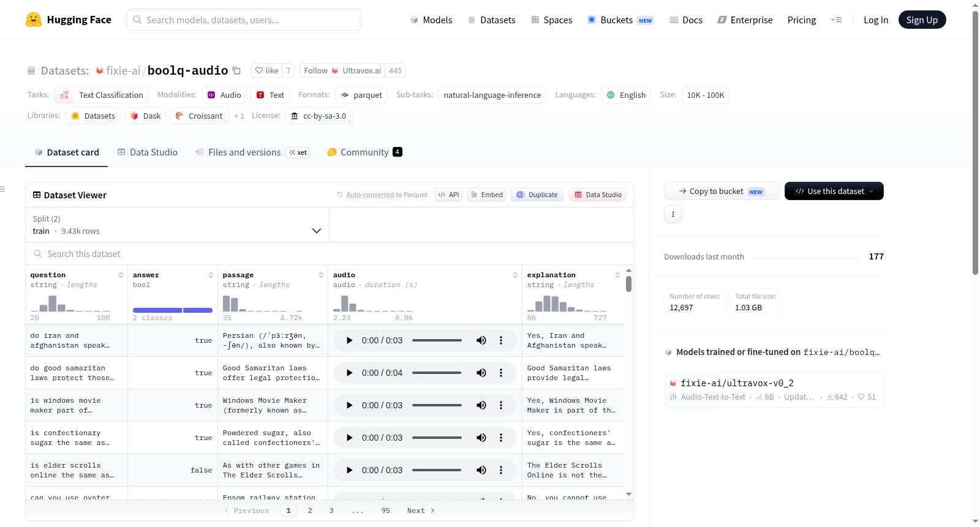
Task: Mute audio in the 'confectionary sugar' row
Action: [x=481, y=438]
